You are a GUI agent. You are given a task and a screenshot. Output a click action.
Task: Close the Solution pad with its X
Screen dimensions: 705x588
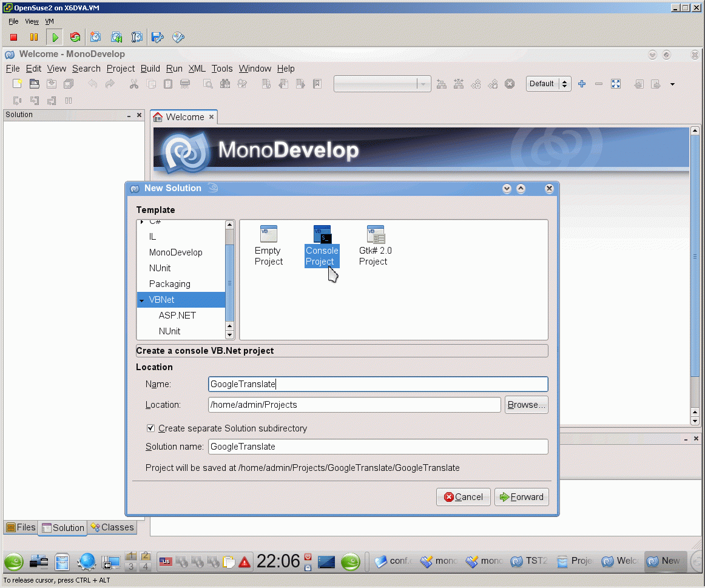pyautogui.click(x=140, y=115)
